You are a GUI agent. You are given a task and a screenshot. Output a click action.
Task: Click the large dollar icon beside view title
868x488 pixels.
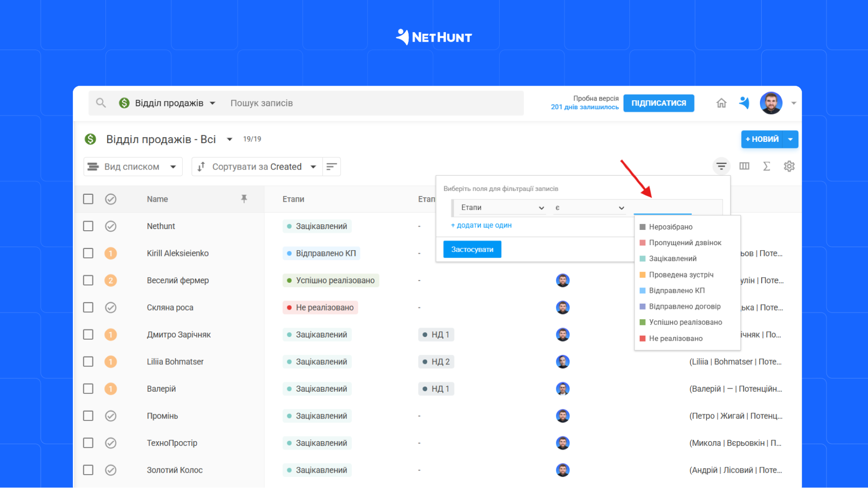pos(90,139)
